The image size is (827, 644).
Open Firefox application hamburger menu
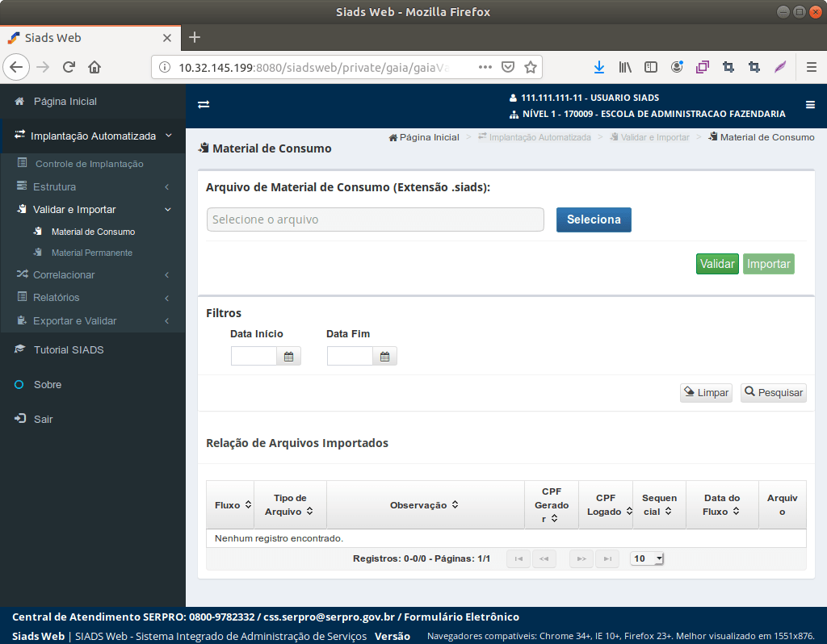click(811, 67)
